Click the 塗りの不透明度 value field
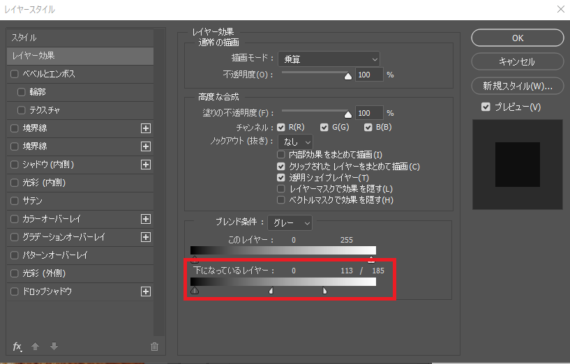The height and width of the screenshot is (364, 570). point(369,113)
